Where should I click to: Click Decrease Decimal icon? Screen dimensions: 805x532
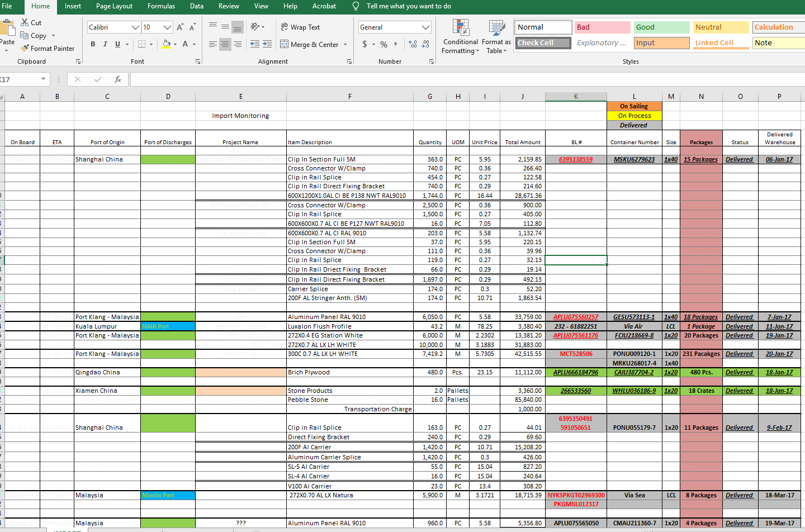[x=425, y=44]
